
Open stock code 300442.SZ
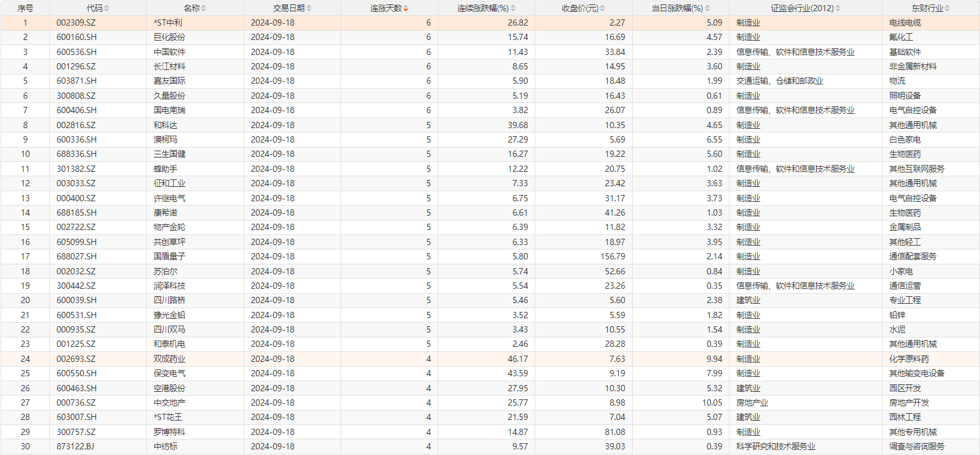76,286
